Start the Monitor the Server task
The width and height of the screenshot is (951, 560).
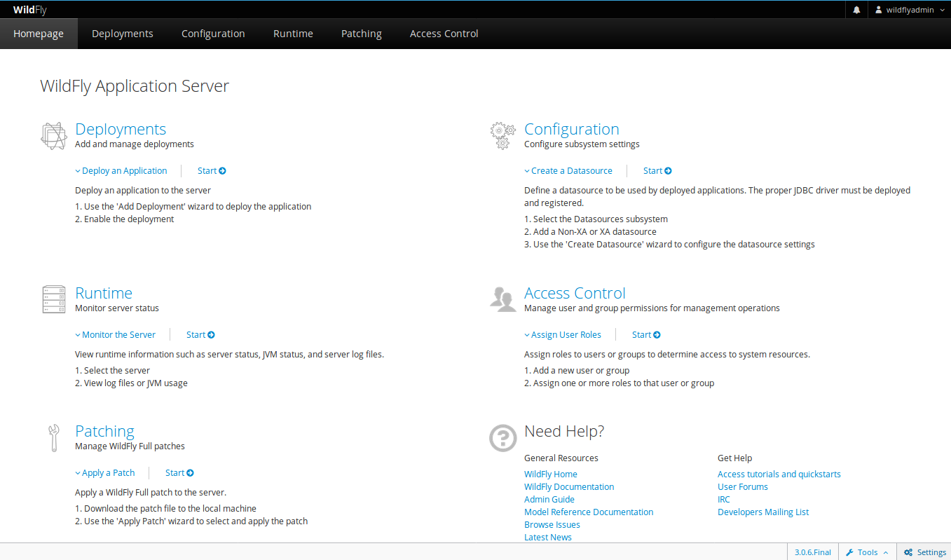coord(200,334)
